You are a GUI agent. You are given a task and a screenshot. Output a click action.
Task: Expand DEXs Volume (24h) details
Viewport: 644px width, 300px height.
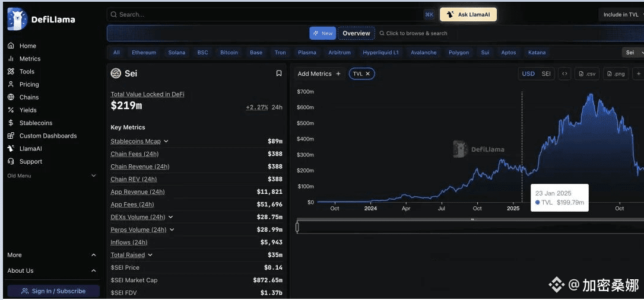[x=170, y=217]
